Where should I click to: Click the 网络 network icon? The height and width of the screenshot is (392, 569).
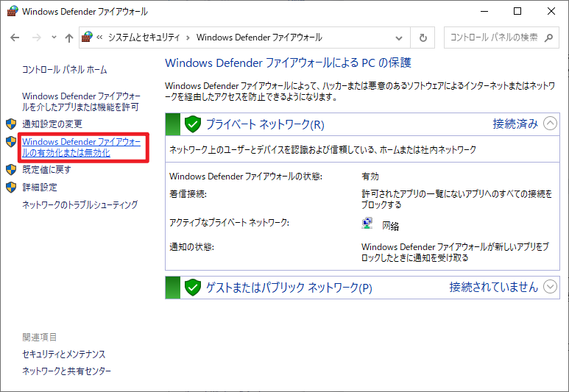(367, 224)
